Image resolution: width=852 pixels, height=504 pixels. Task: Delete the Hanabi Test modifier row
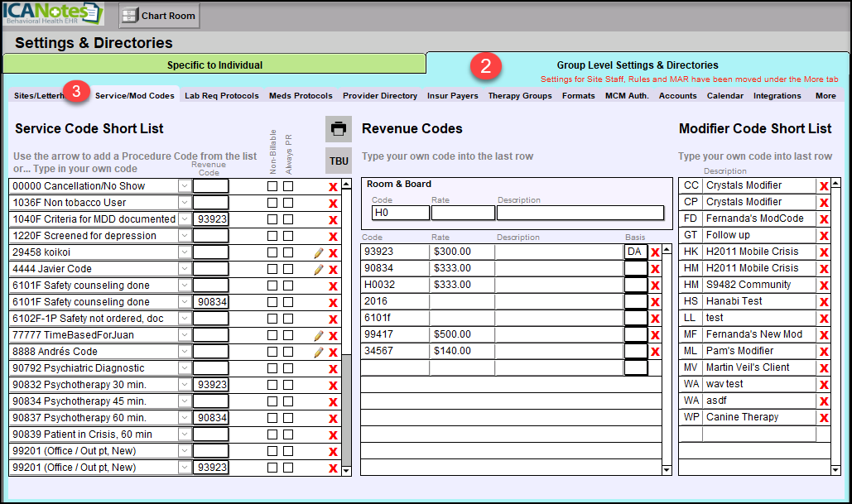click(x=824, y=302)
